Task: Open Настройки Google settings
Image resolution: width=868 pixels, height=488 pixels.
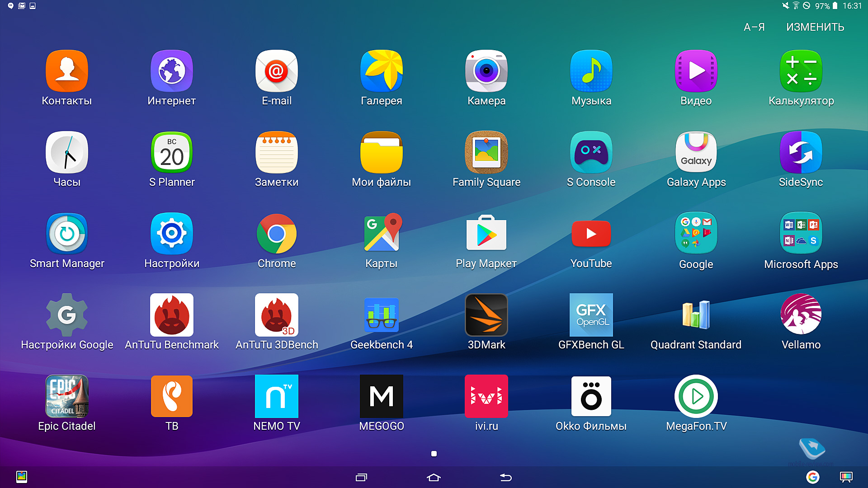Action: 67,315
